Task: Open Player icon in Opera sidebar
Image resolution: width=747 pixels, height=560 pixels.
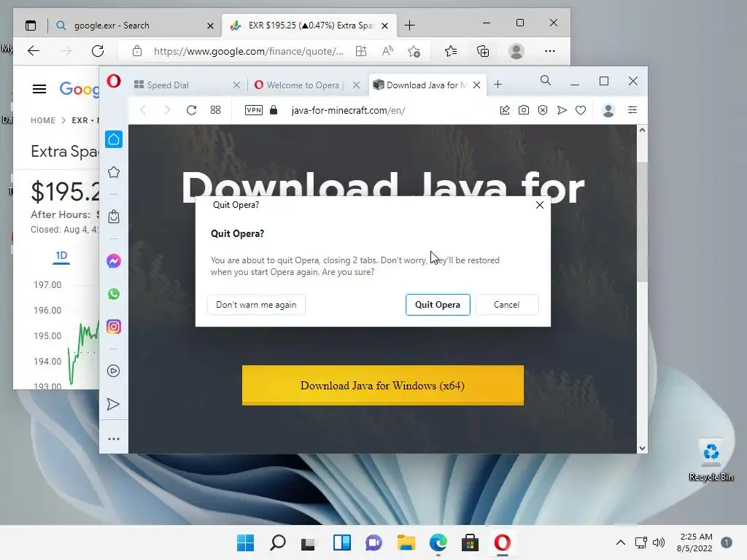Action: click(113, 371)
